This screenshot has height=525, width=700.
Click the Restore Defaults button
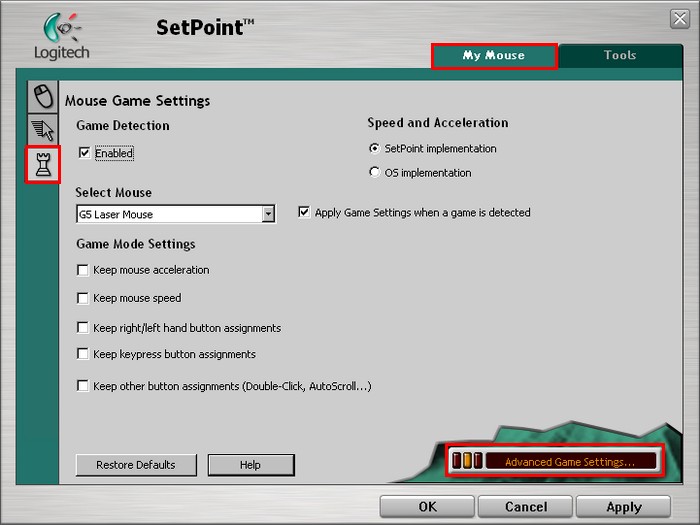click(136, 465)
